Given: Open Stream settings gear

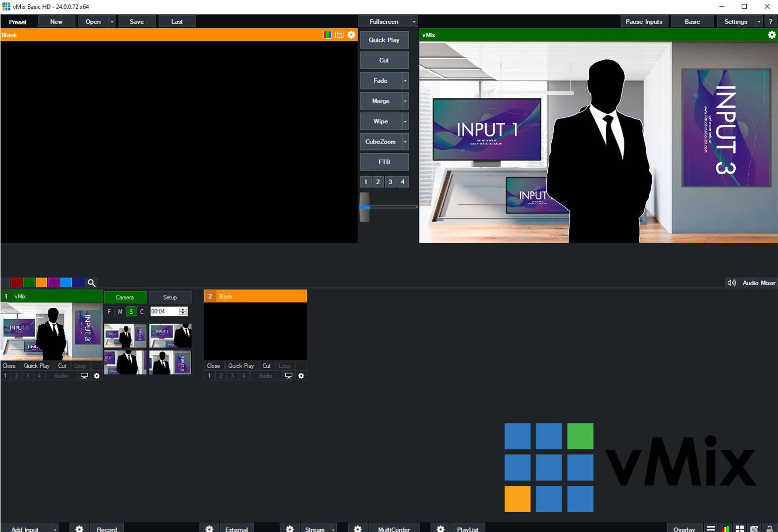Looking at the screenshot, I should pyautogui.click(x=290, y=529).
